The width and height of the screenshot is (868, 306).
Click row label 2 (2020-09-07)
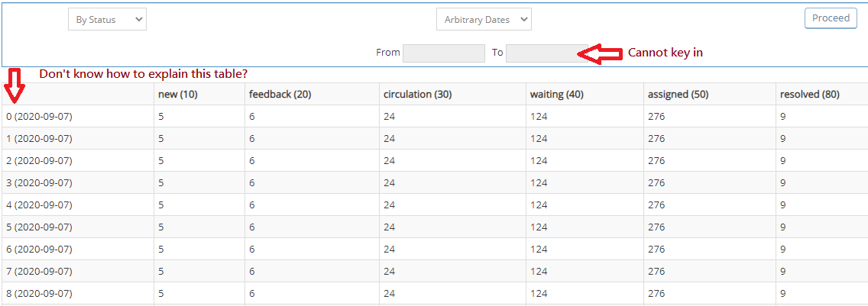click(x=39, y=161)
